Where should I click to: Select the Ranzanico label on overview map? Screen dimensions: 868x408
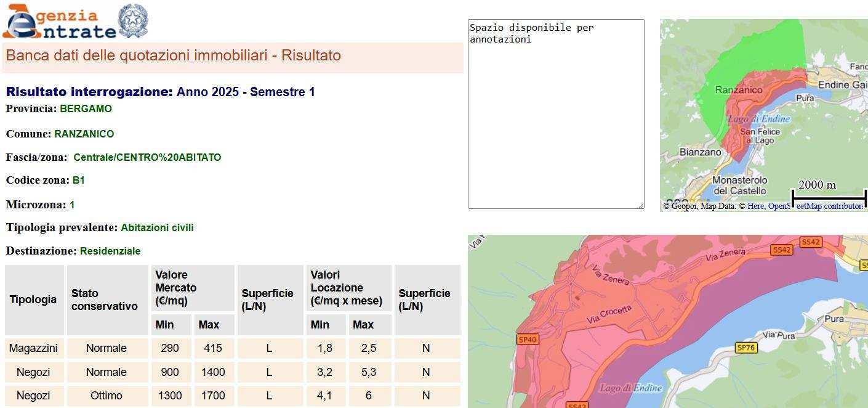click(738, 90)
